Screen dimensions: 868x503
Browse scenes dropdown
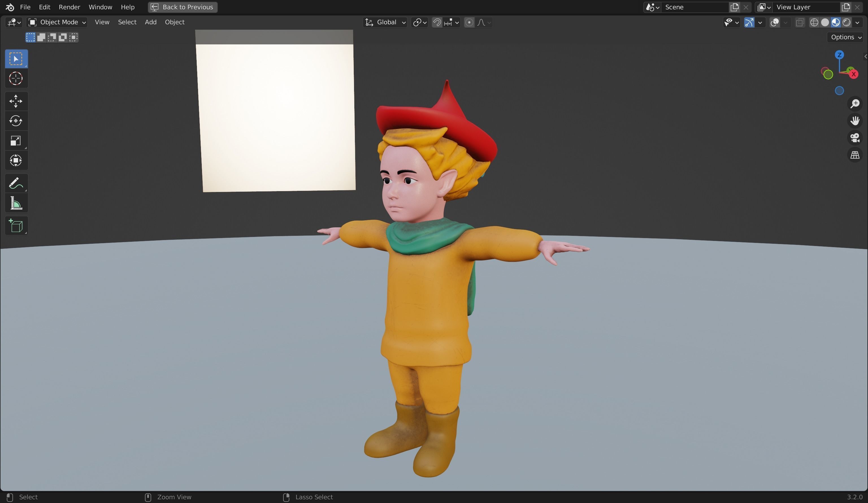click(652, 7)
